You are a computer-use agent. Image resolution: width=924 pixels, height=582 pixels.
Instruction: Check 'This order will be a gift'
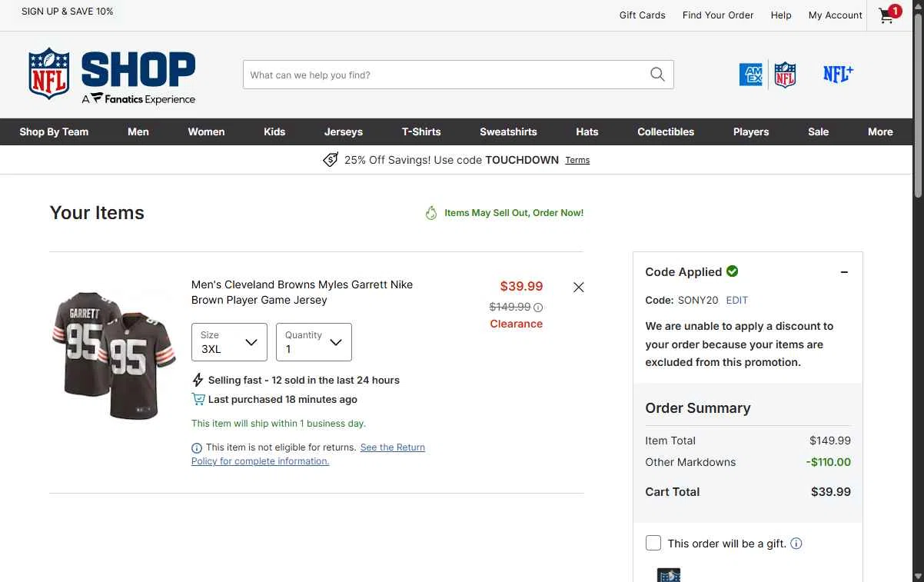[653, 543]
